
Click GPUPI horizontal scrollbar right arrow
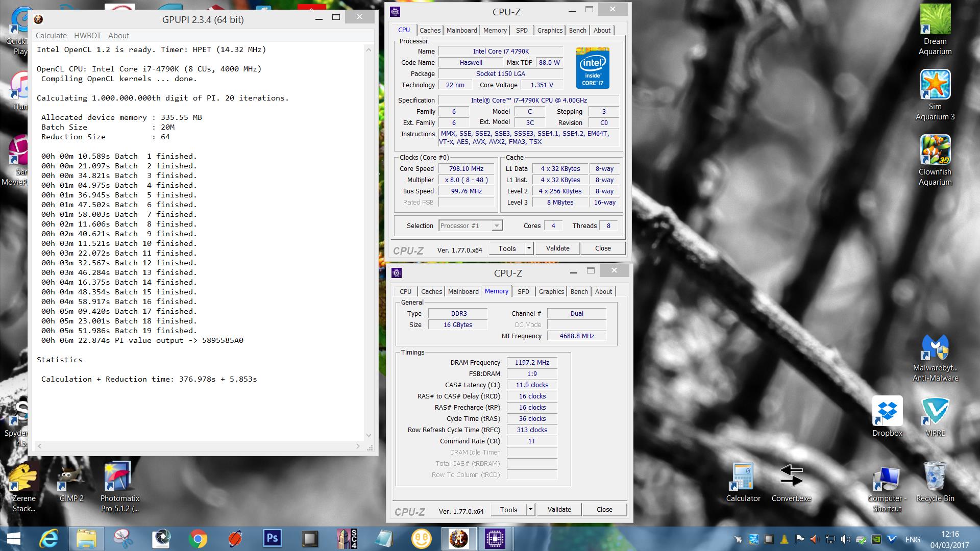pyautogui.click(x=358, y=446)
